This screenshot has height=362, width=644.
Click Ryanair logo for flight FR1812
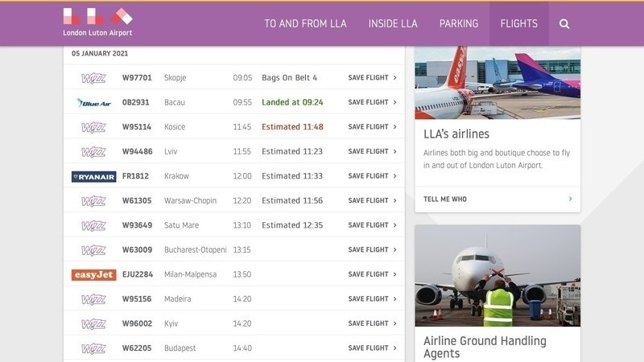coord(93,176)
